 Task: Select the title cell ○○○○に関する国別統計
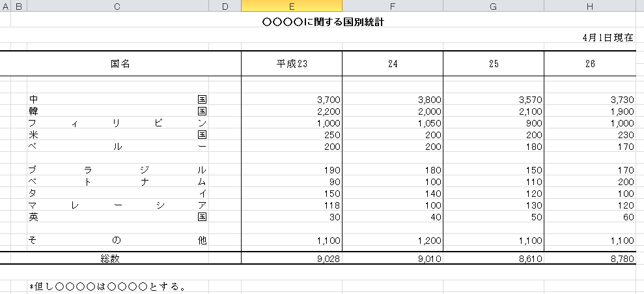tap(327, 22)
